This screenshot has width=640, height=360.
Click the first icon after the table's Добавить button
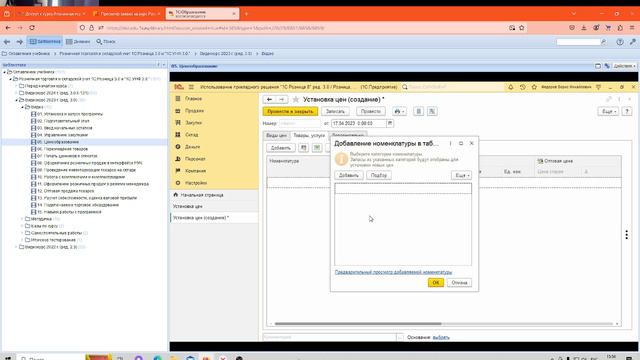click(x=303, y=148)
